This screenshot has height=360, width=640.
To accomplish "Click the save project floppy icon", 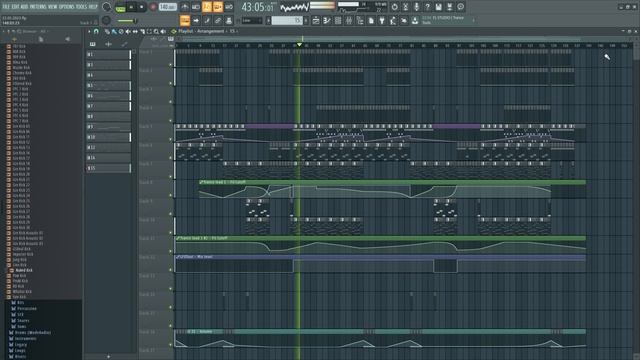I will (438, 7).
